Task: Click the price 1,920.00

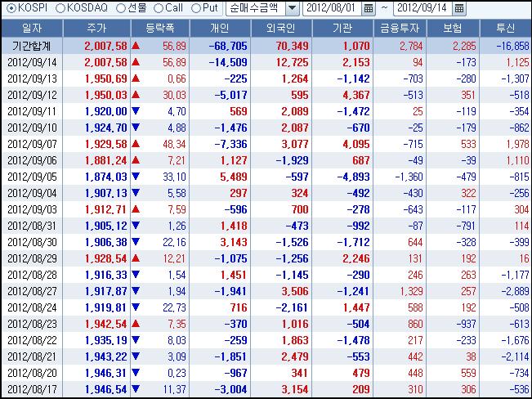Action: point(106,111)
